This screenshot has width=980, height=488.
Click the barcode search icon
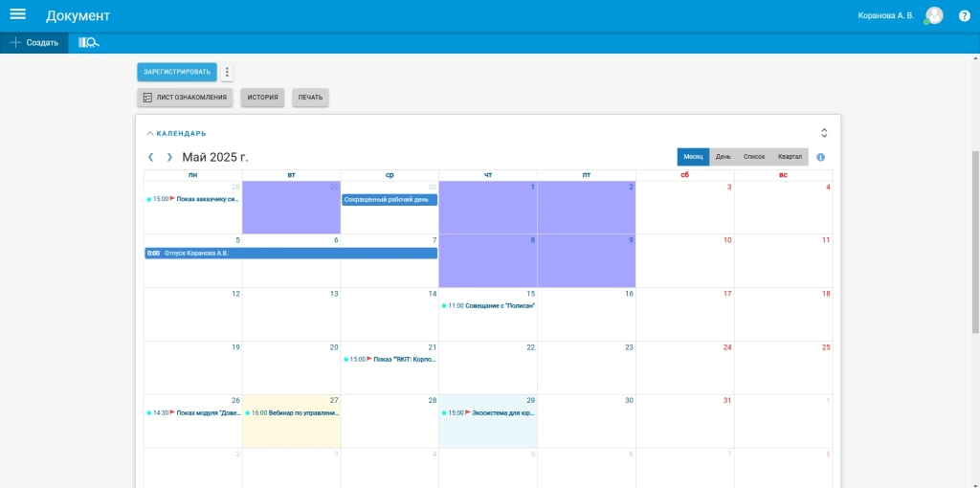tap(89, 42)
